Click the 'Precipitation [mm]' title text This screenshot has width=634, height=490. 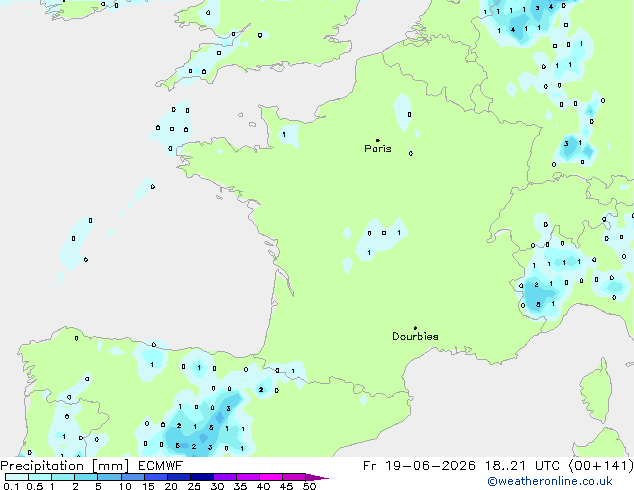[65, 466]
